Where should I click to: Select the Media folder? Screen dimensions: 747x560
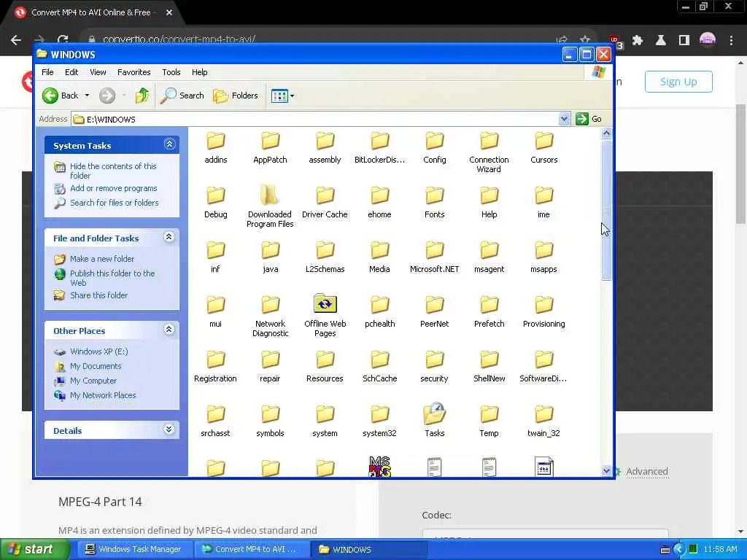(379, 257)
